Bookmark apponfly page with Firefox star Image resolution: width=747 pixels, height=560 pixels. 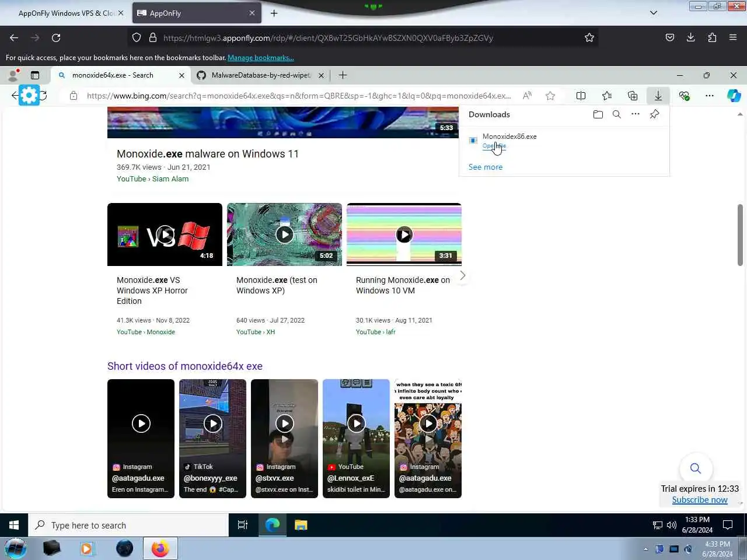589,38
